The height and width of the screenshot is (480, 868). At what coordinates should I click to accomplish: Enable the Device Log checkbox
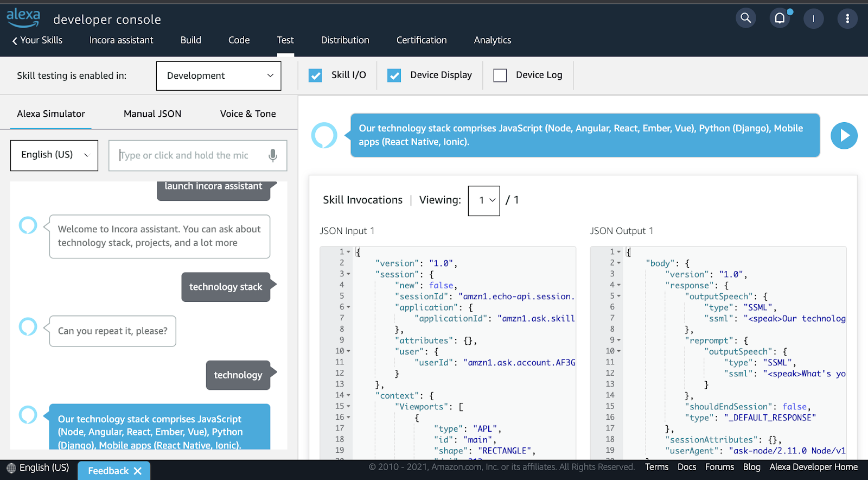500,75
